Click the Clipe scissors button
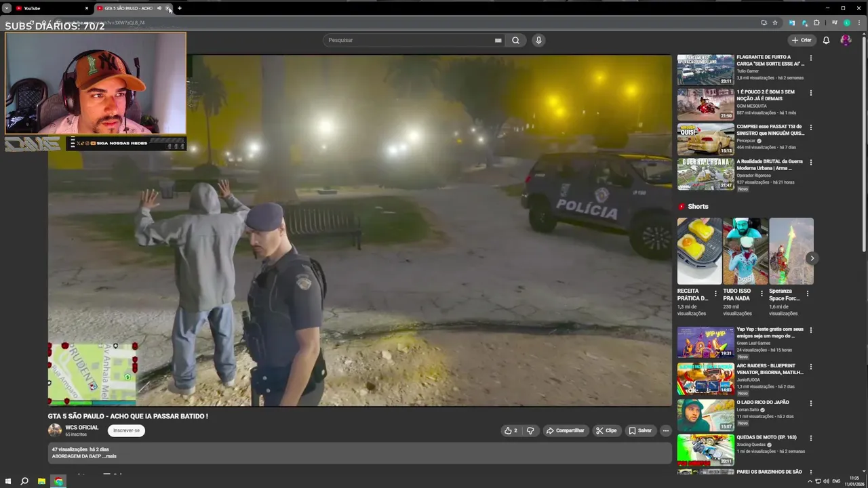Image resolution: width=868 pixels, height=488 pixels. click(606, 430)
